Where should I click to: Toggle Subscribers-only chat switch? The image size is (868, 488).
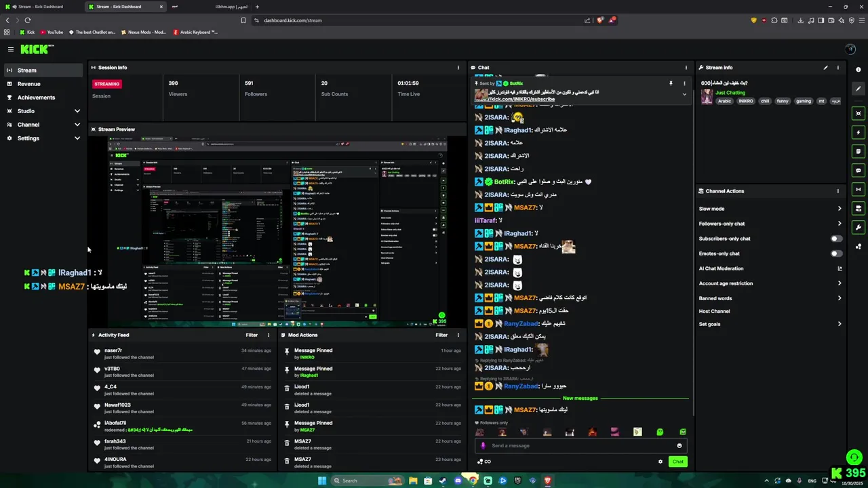(x=837, y=239)
